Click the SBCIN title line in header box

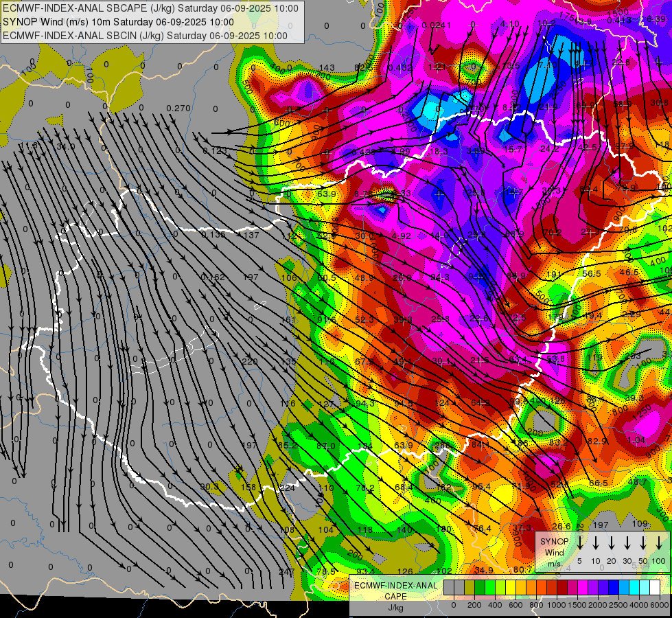[x=145, y=36]
